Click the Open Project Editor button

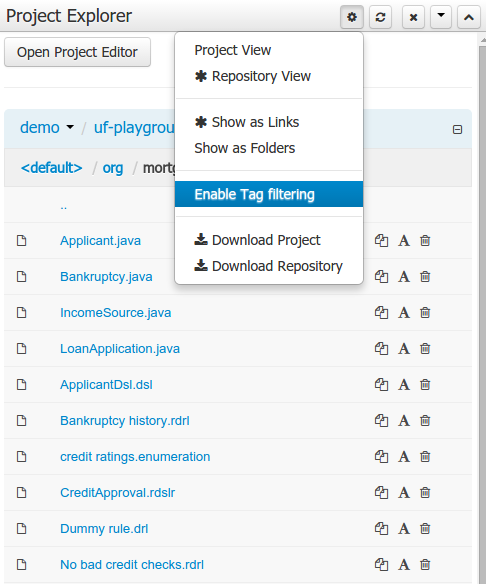(77, 52)
